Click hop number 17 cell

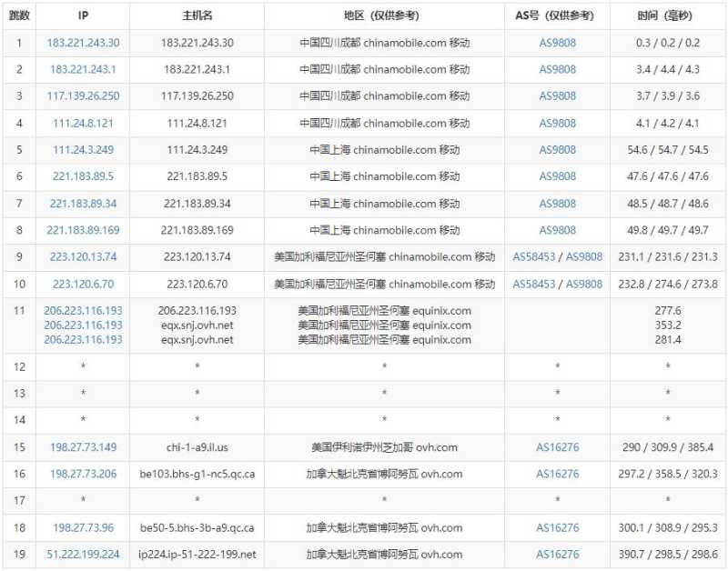[19, 500]
